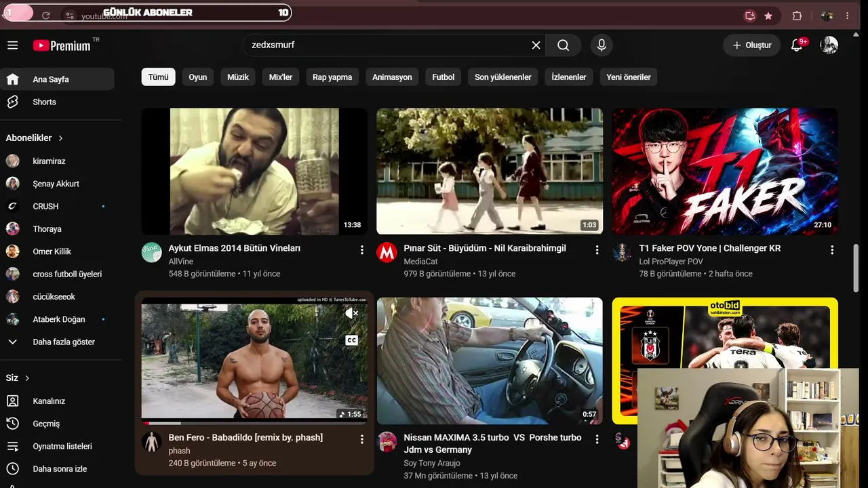The width and height of the screenshot is (868, 488).
Task: Open the browser profile avatar
Action: click(x=827, y=16)
